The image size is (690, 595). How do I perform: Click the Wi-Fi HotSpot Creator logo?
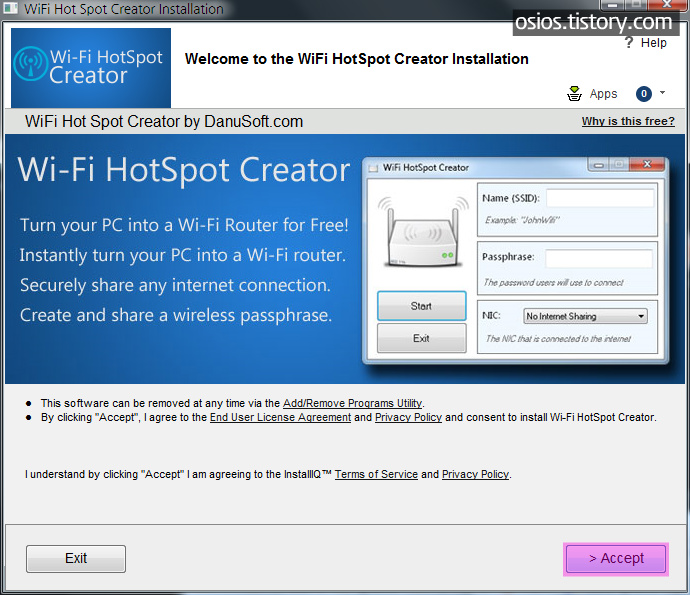click(x=91, y=67)
